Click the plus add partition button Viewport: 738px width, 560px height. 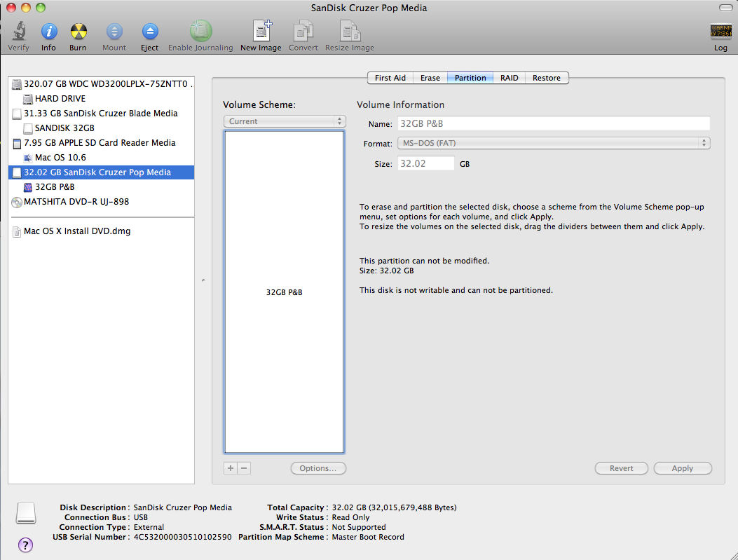coord(231,468)
